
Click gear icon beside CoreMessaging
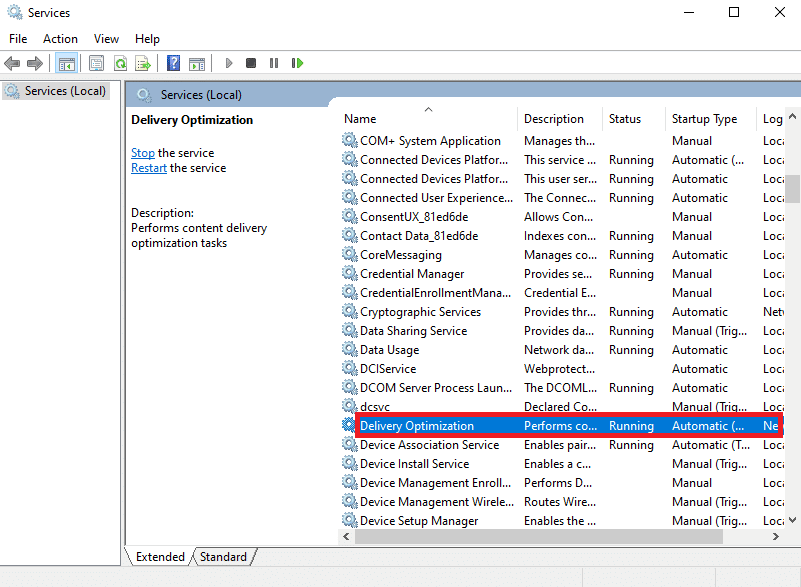349,254
